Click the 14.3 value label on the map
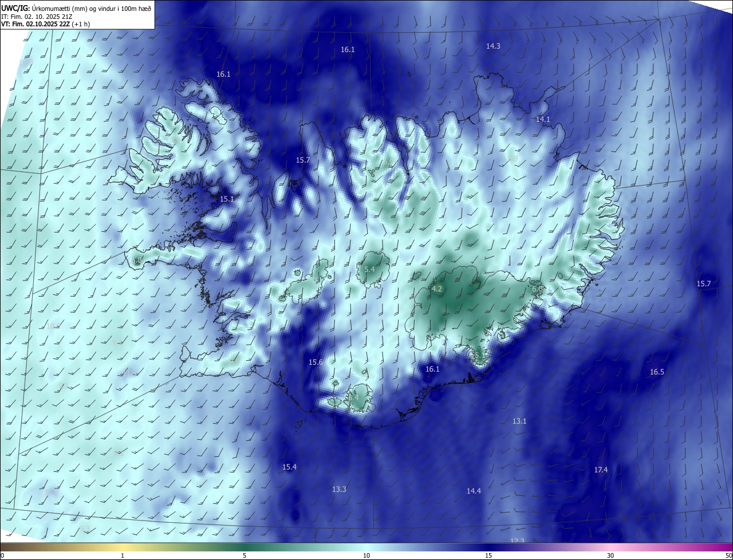This screenshot has height=560, width=733. [x=493, y=46]
